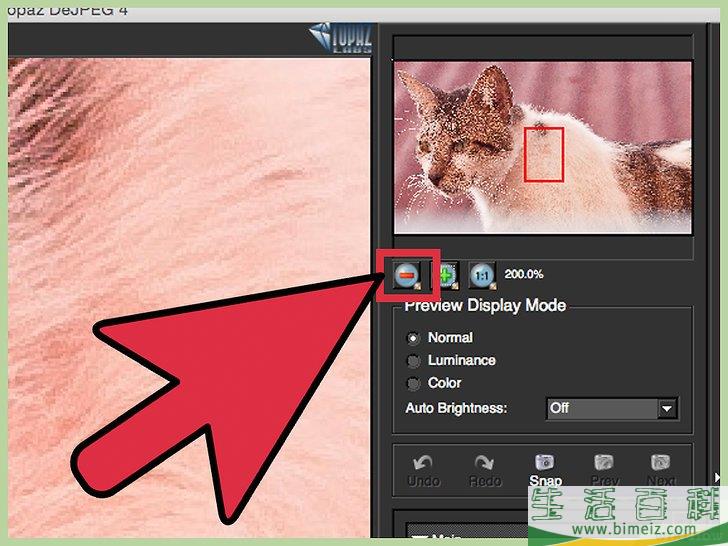Screen dimensions: 728x546
Task: Click the Topaz Labs logo
Action: 341,38
